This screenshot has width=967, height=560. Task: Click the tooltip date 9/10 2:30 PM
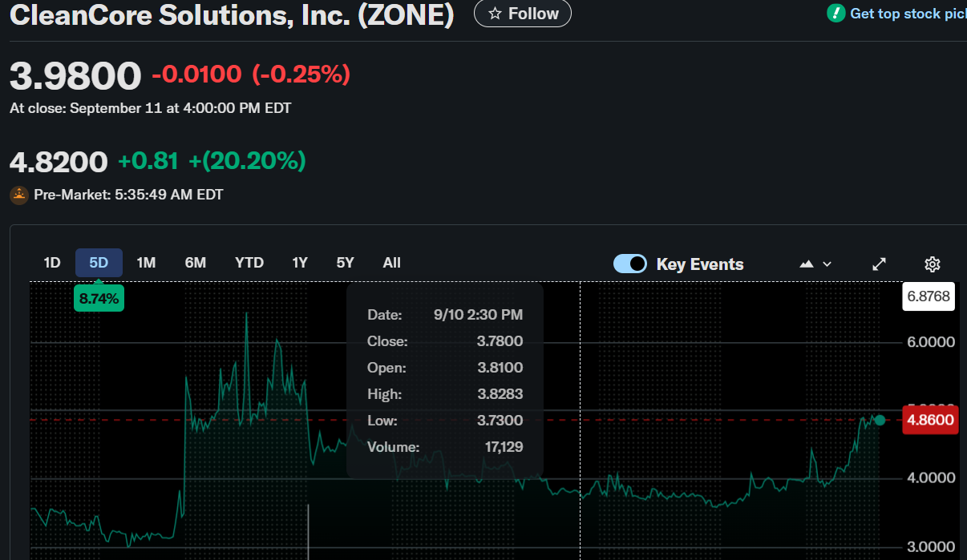click(x=478, y=315)
